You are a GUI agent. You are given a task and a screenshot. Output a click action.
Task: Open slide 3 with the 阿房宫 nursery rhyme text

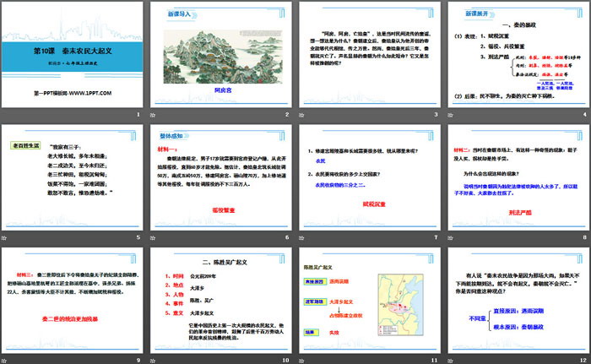coord(369,61)
